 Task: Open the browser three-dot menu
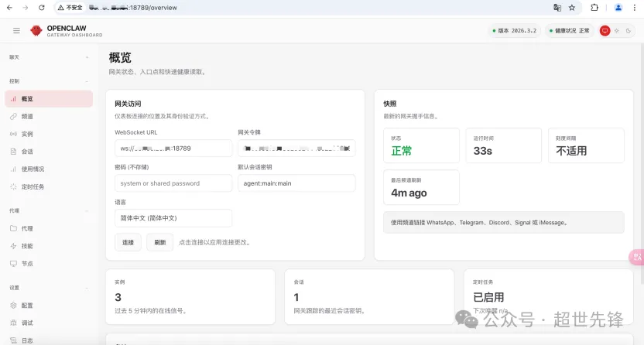coord(635,8)
